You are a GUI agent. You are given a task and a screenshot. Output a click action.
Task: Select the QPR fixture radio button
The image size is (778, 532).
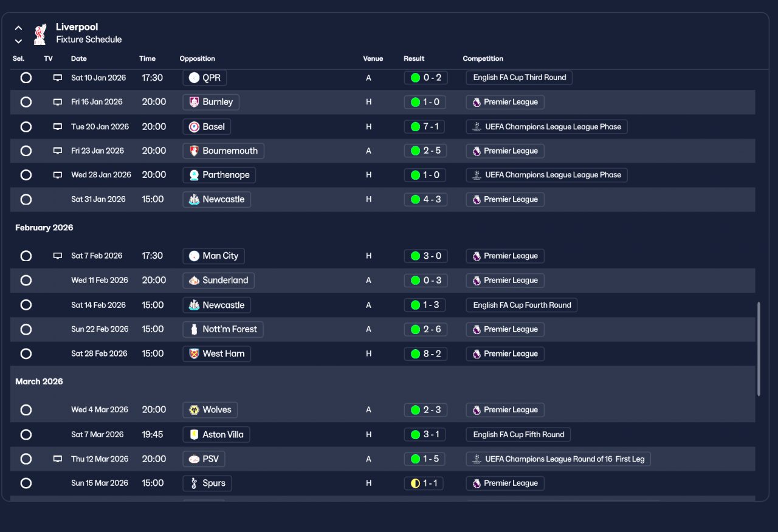click(26, 78)
